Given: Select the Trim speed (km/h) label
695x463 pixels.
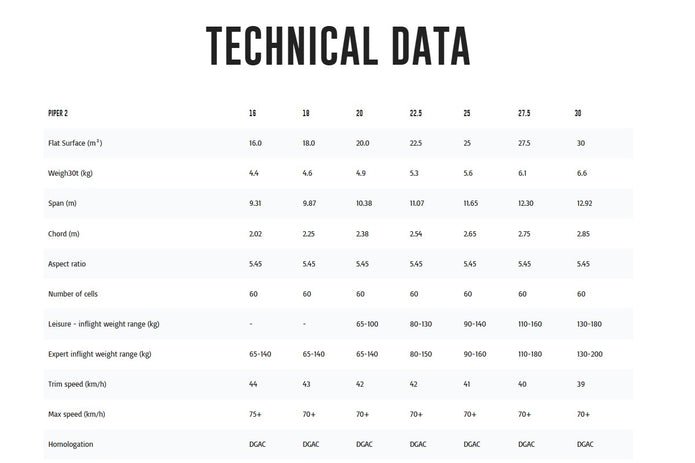Looking at the screenshot, I should click(x=77, y=384).
